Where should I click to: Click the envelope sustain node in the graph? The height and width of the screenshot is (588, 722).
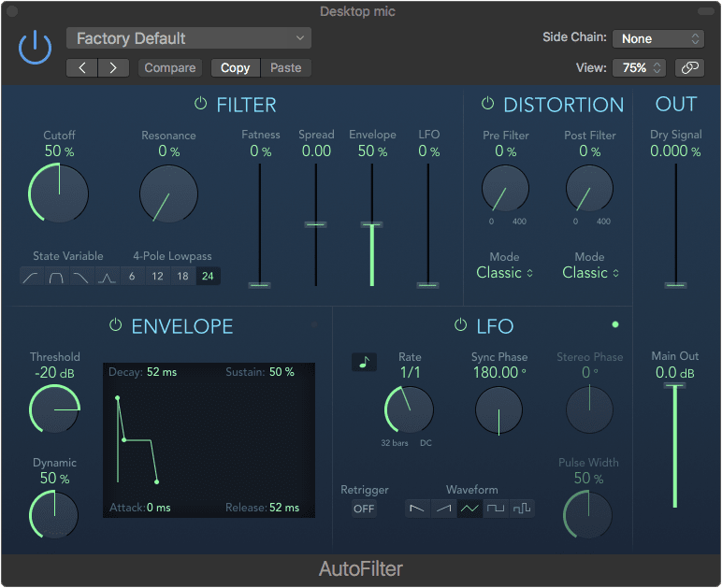click(x=123, y=440)
